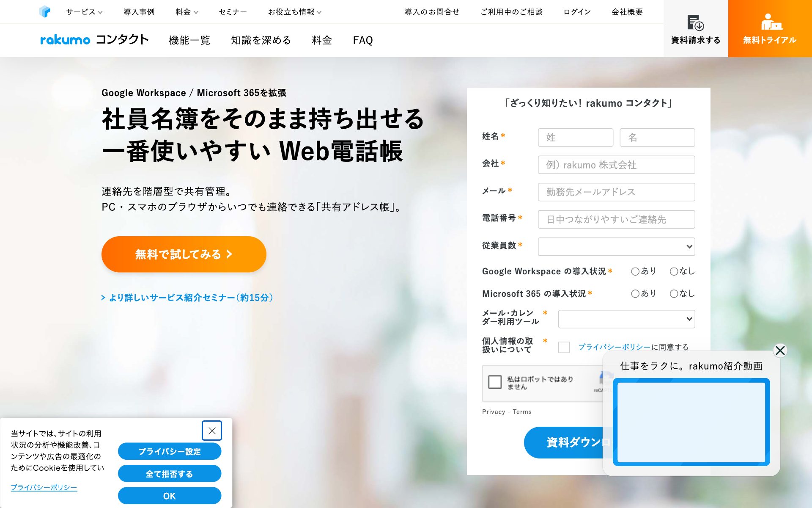This screenshot has height=508, width=812.
Task: Select あり for Microsoft 365 の導入状況
Action: [635, 293]
